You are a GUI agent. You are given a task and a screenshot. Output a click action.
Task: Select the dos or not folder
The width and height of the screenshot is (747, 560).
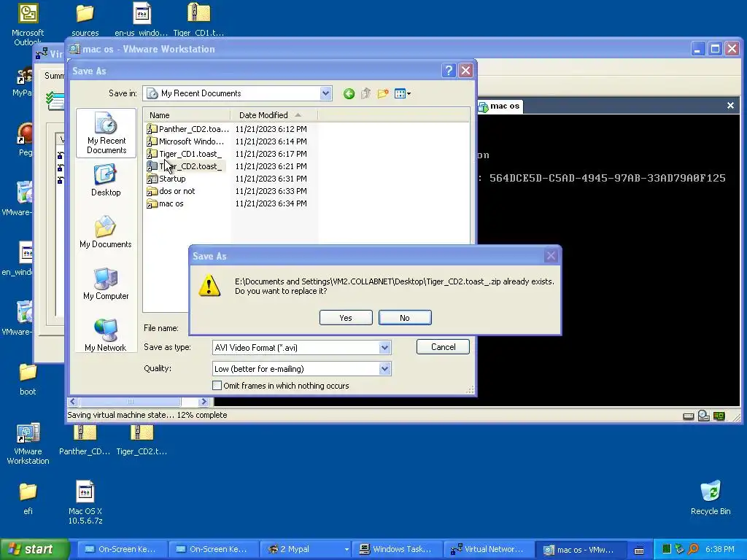click(171, 191)
